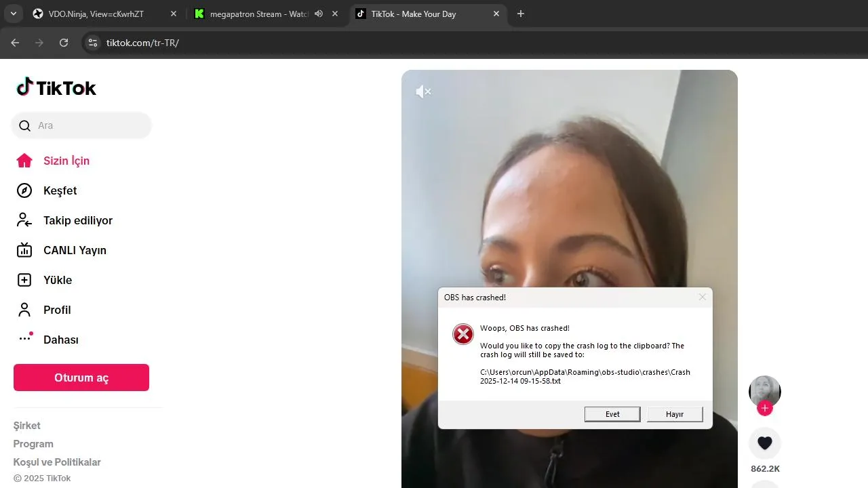The width and height of the screenshot is (868, 488).
Task: Open the tab search dropdown
Action: (x=13, y=14)
